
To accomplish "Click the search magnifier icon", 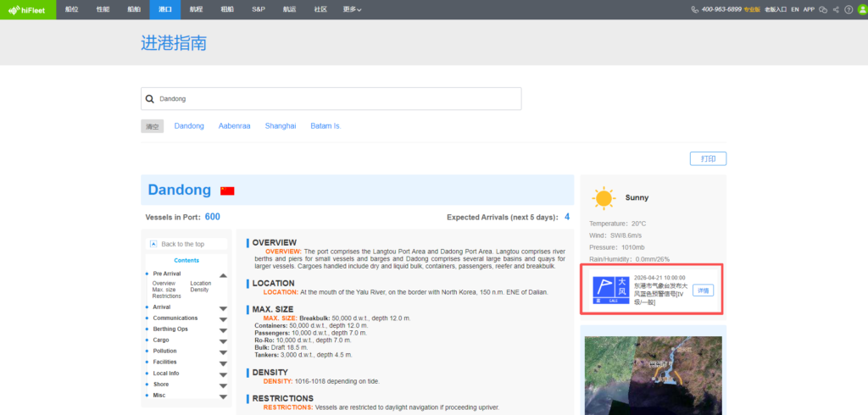I will click(x=150, y=98).
